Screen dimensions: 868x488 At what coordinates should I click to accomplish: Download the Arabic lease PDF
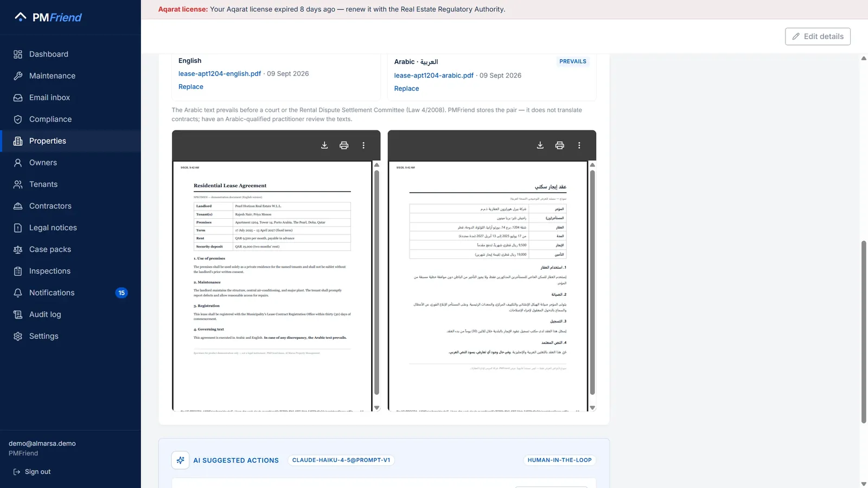tap(540, 145)
